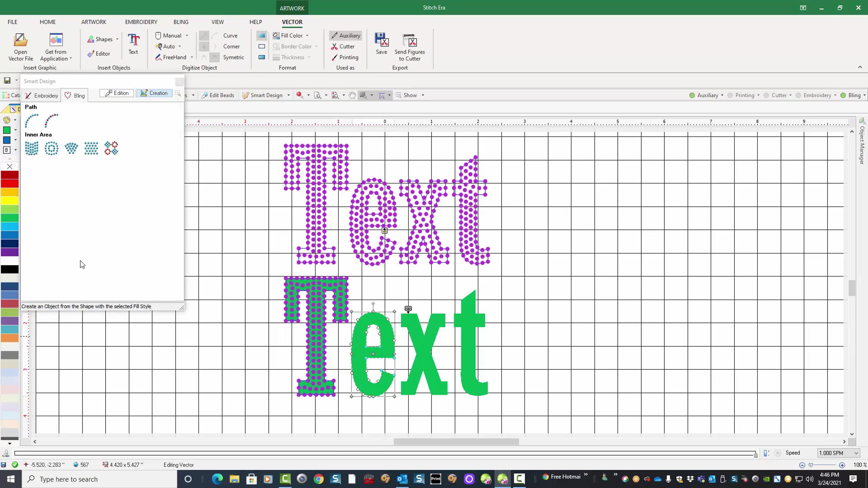Toggle the Cutter layer indicator

click(766, 95)
